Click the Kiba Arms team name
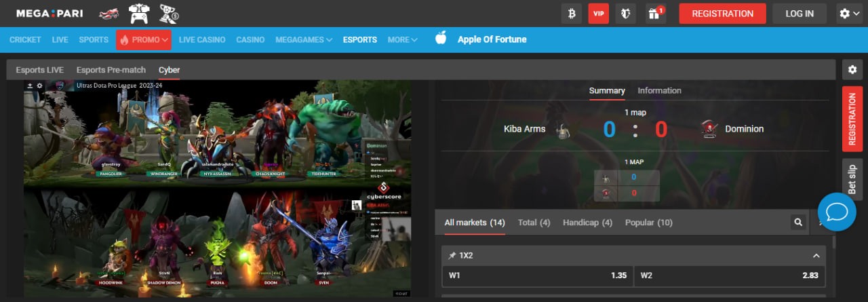Viewport: 868px width, 302px height. pos(524,129)
